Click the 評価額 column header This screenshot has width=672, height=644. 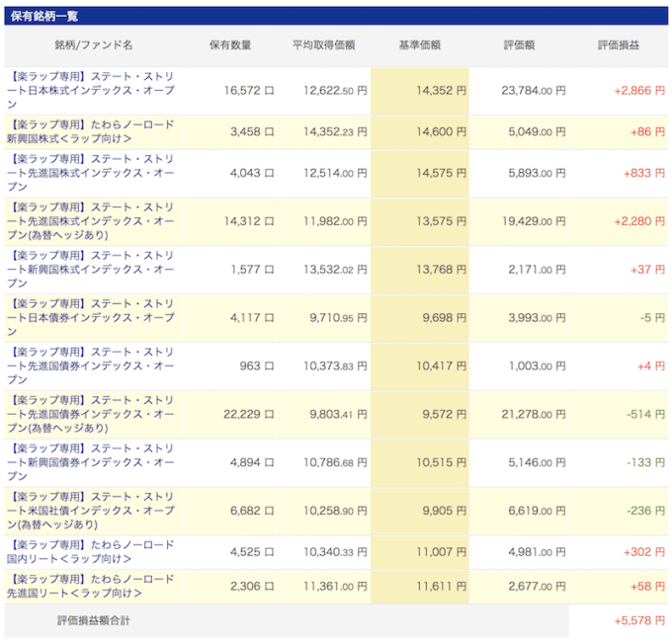point(519,45)
